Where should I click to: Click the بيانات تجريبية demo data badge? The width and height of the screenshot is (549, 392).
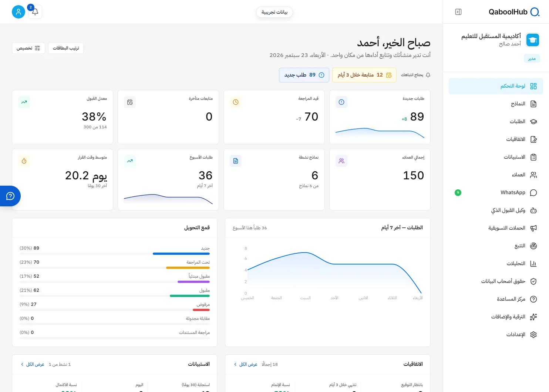[x=274, y=12]
